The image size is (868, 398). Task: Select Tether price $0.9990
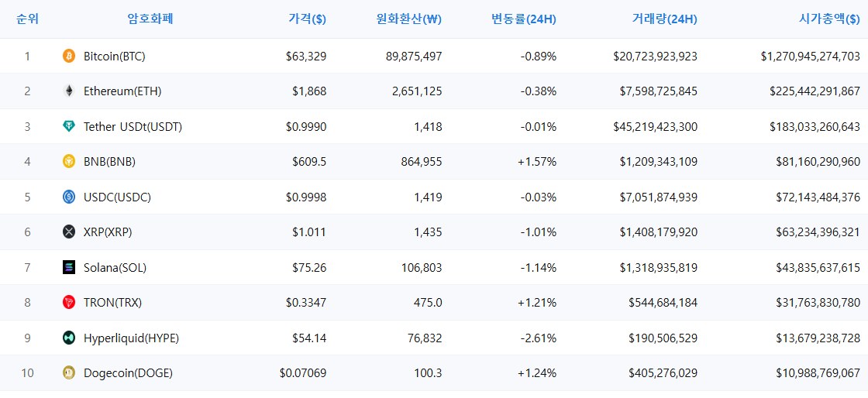click(306, 126)
